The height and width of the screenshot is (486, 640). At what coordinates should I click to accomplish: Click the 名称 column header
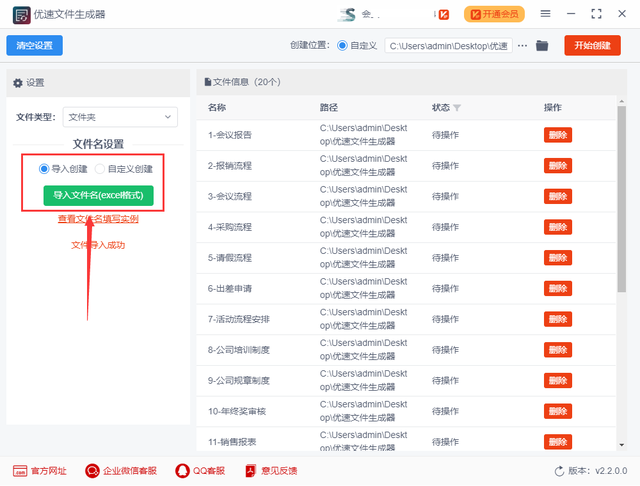[x=217, y=108]
